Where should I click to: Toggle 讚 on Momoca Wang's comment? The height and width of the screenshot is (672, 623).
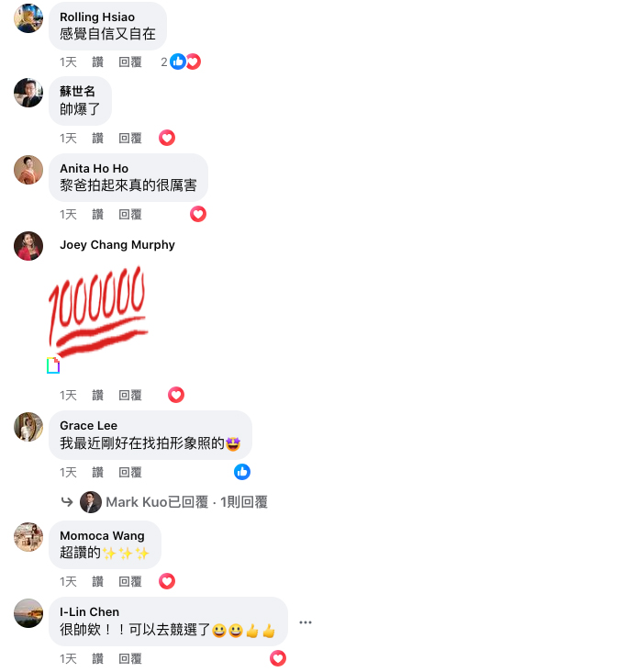click(x=97, y=581)
